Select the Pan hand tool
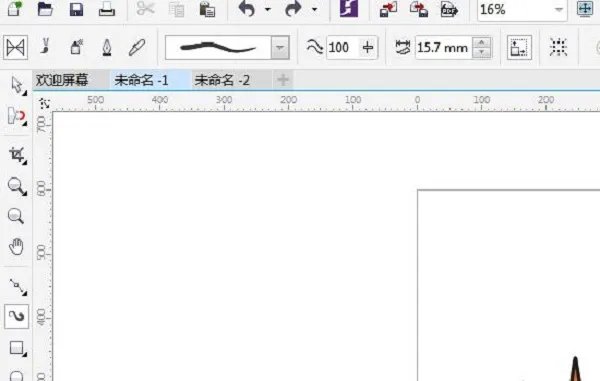Image resolution: width=600 pixels, height=381 pixels. 16,247
